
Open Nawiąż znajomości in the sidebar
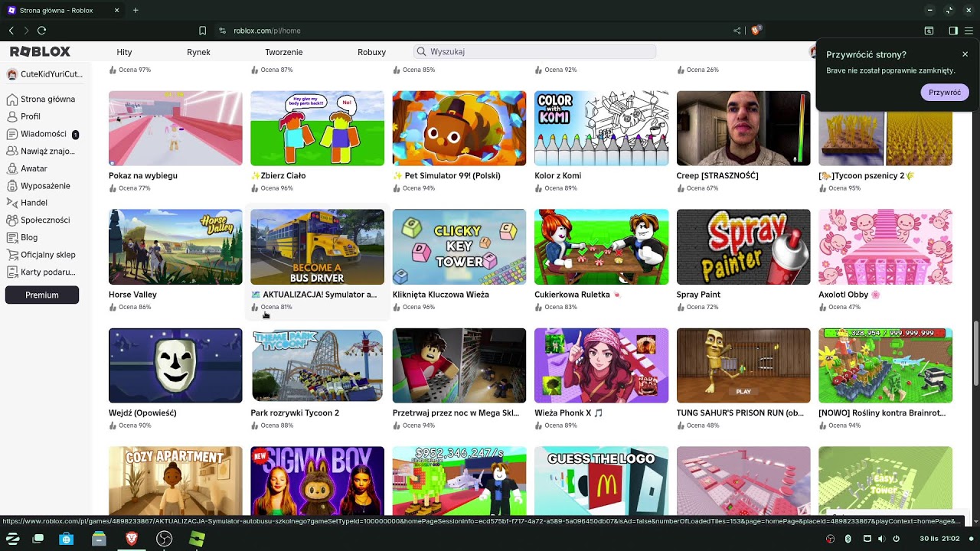41,151
